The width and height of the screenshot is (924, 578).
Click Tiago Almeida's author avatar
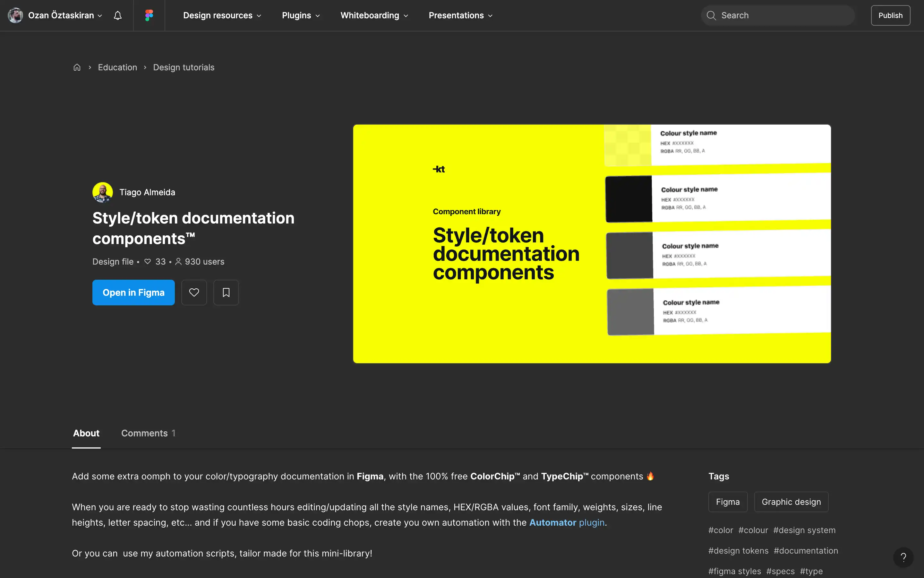[x=102, y=192]
